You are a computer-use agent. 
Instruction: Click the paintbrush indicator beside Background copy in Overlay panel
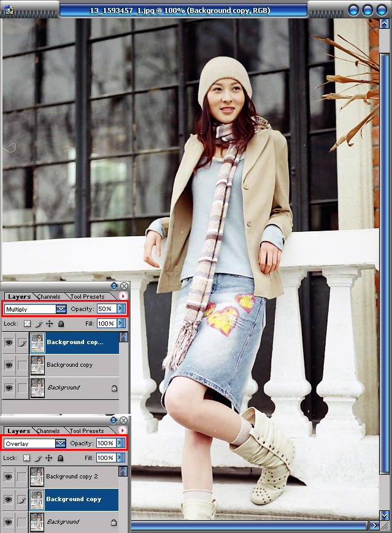click(21, 500)
